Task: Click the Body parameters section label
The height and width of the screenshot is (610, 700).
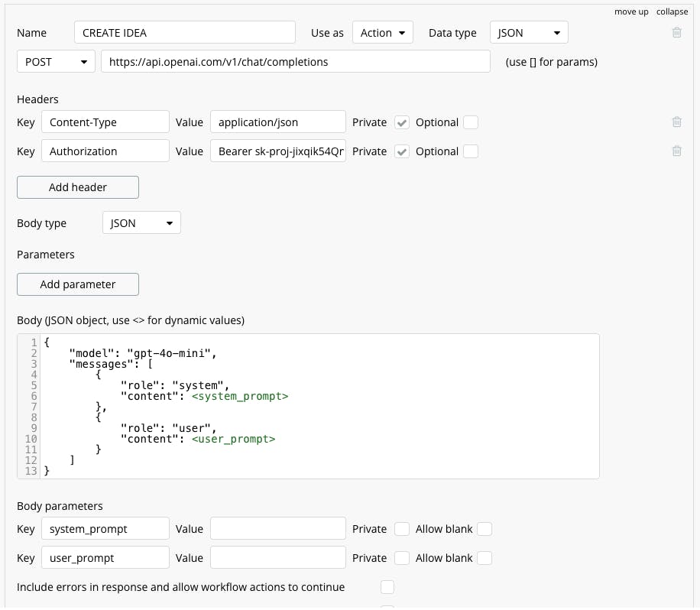Action: coord(60,506)
